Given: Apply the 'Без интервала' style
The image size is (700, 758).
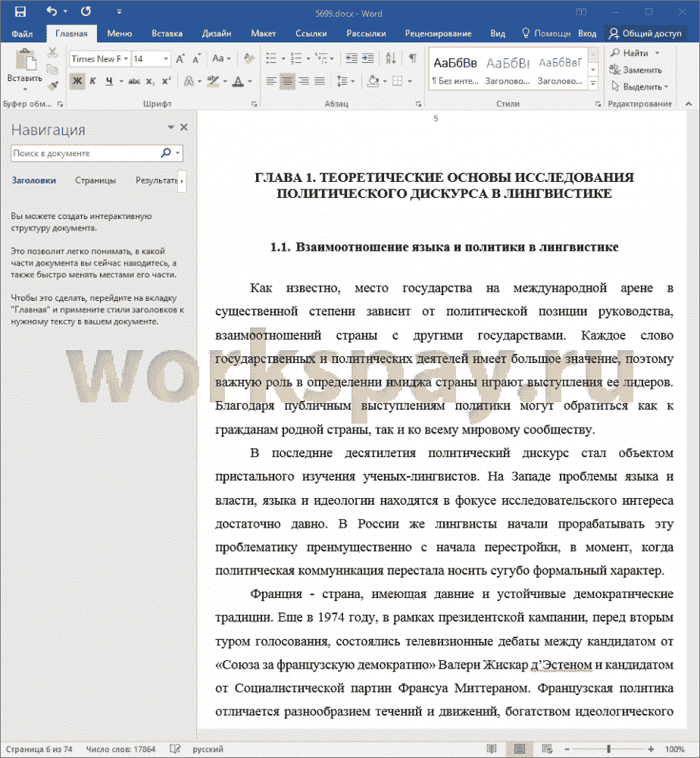Looking at the screenshot, I should (x=455, y=69).
